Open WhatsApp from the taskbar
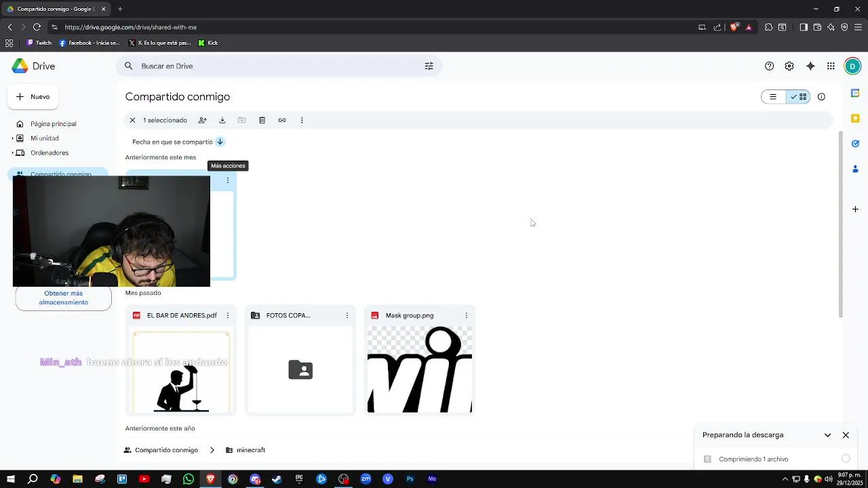Image resolution: width=868 pixels, height=488 pixels. click(x=189, y=479)
